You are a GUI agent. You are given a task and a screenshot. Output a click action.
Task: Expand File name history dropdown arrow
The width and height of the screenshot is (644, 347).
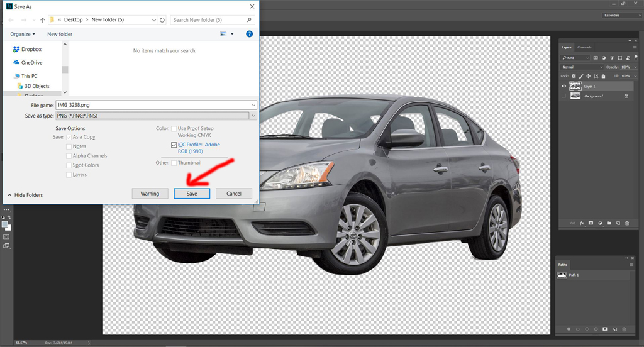tap(253, 105)
